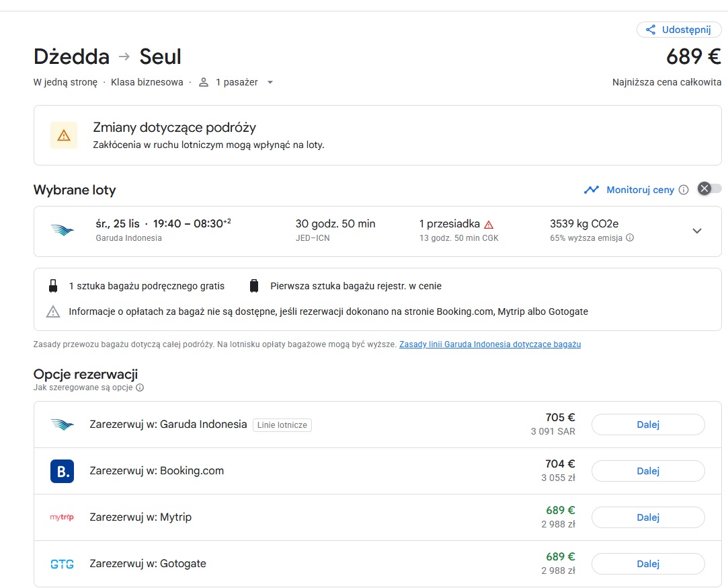Click the red layover warning triangle icon
The image size is (728, 588).
(x=489, y=225)
